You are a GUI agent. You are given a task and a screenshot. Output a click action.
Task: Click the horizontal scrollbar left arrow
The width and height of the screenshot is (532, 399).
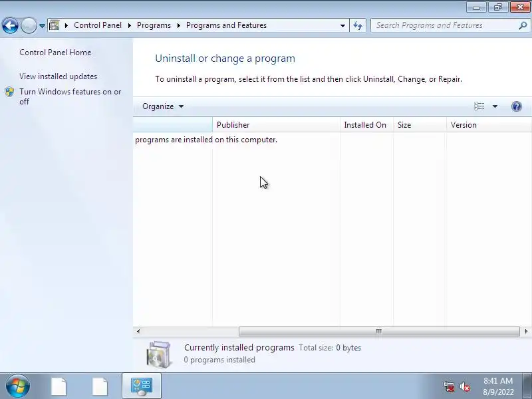click(x=138, y=331)
